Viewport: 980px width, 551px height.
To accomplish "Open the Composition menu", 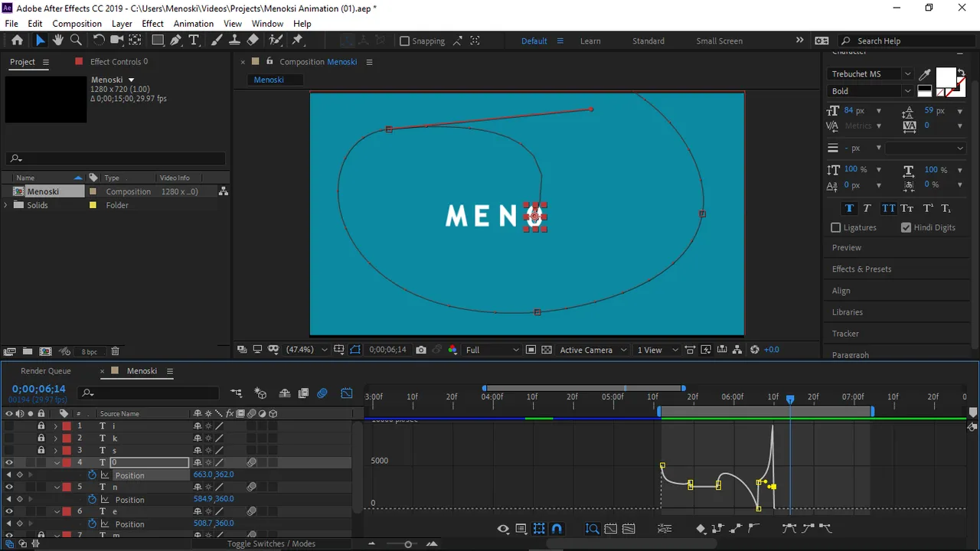I will (77, 24).
